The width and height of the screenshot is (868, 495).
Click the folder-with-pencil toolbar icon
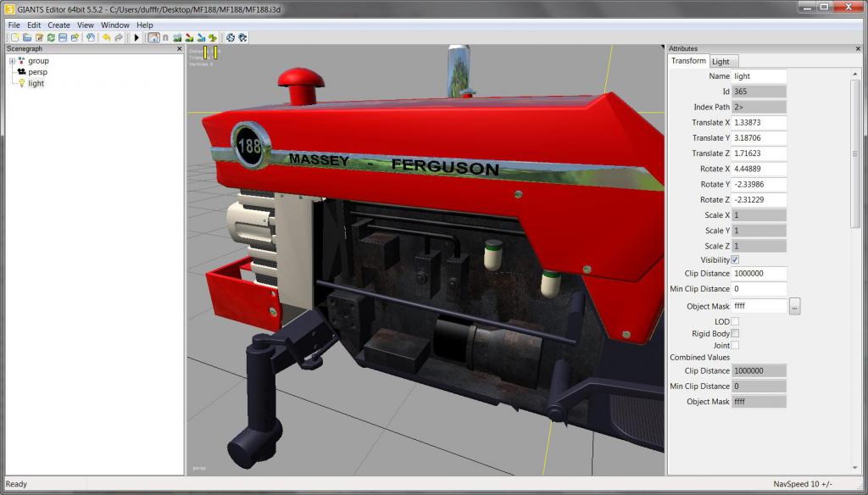click(x=39, y=37)
